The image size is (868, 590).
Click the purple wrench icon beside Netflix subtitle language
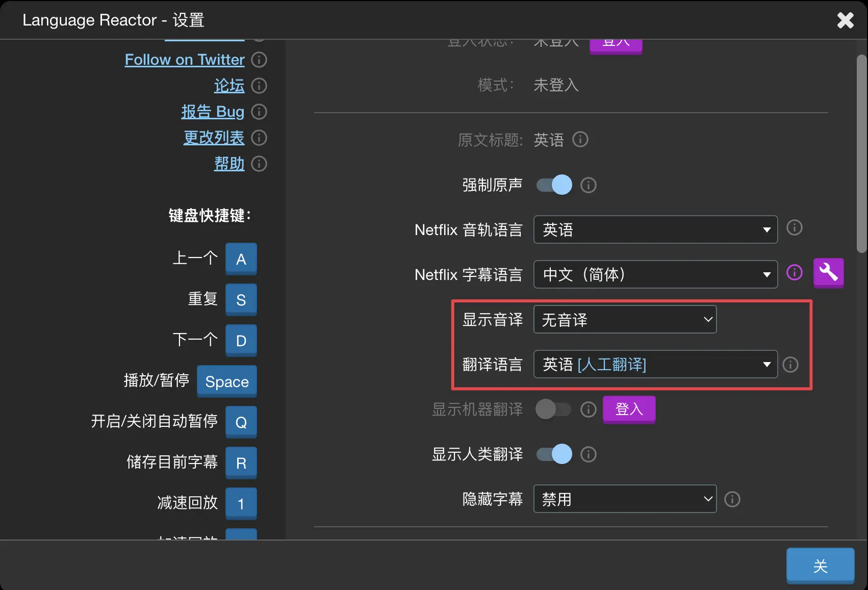coord(828,273)
